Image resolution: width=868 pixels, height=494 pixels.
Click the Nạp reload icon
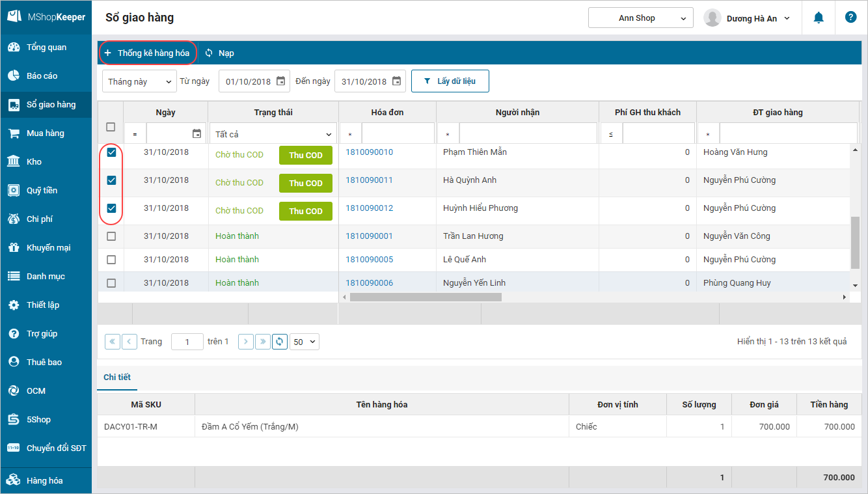point(209,53)
